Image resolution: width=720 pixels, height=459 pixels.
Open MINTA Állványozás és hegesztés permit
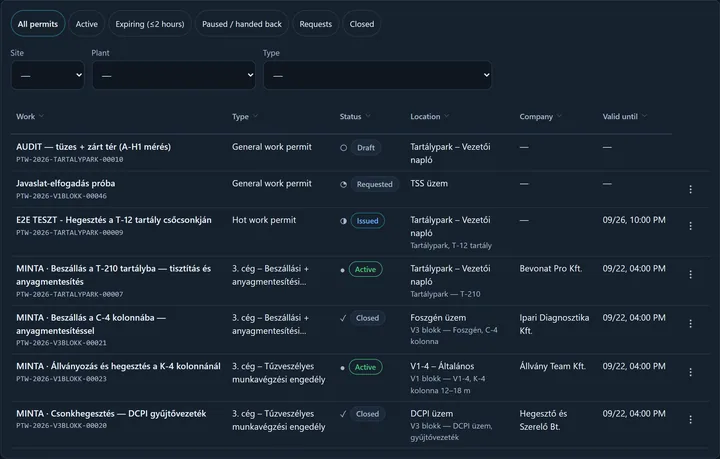(118, 366)
